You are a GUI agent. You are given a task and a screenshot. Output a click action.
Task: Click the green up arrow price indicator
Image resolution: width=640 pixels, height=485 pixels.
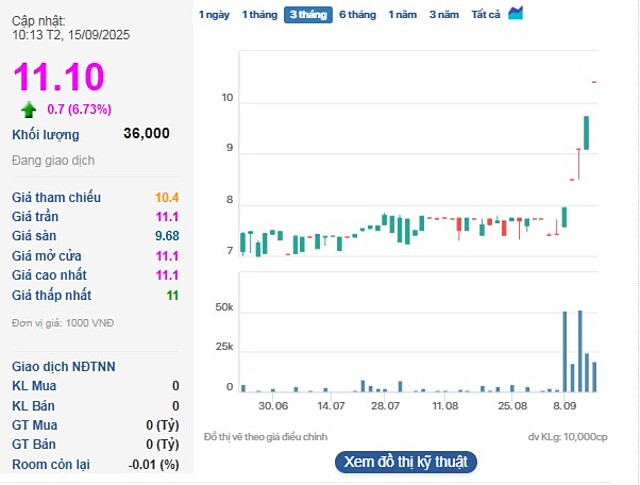point(28,109)
